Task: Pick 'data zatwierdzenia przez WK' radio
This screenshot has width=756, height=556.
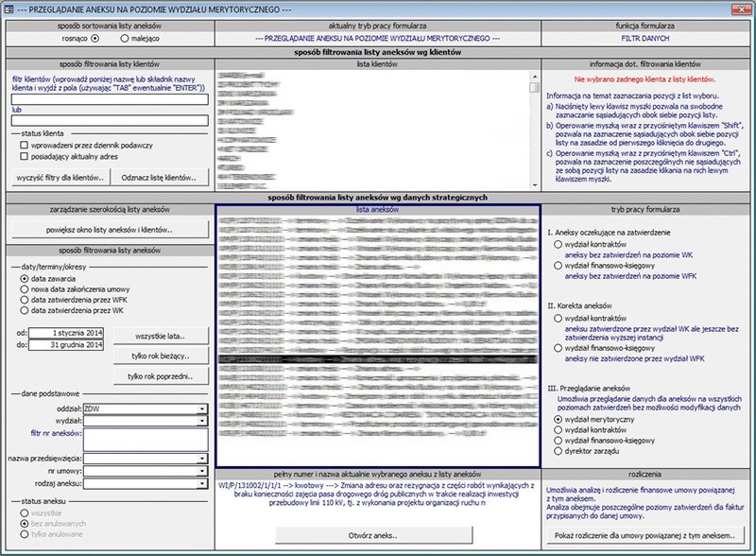Action: pos(25,310)
